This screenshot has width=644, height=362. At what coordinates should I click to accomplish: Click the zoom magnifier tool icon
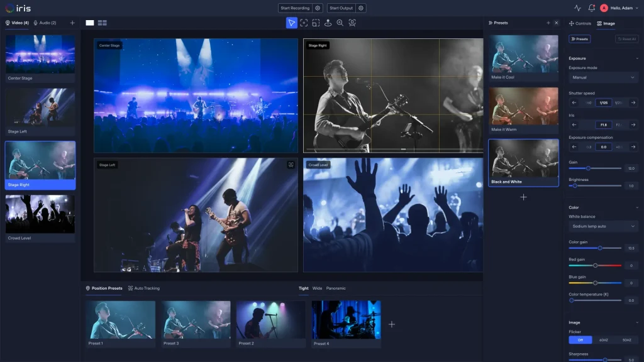(340, 23)
